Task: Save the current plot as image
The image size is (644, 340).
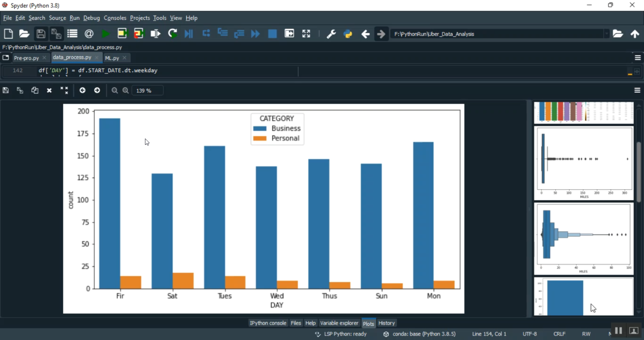Action: click(6, 90)
